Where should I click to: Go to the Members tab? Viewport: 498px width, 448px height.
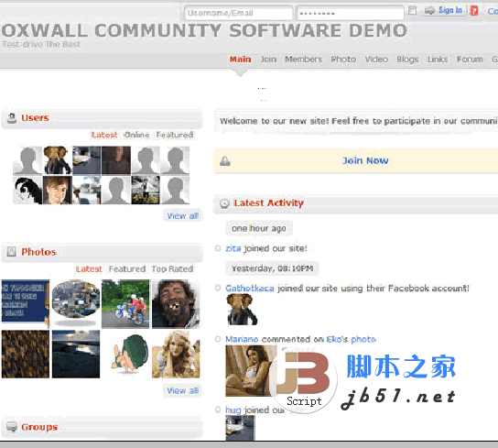coord(303,60)
